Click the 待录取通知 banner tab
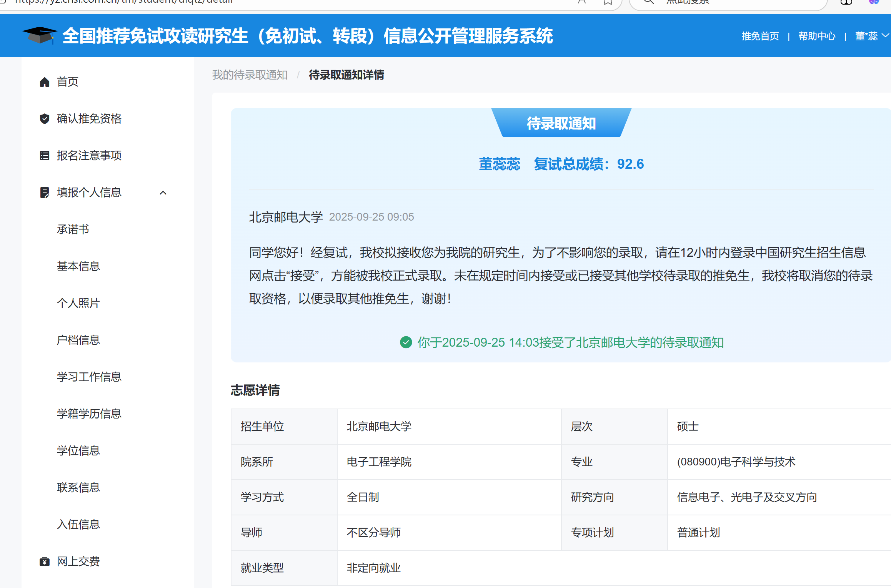 (x=561, y=123)
